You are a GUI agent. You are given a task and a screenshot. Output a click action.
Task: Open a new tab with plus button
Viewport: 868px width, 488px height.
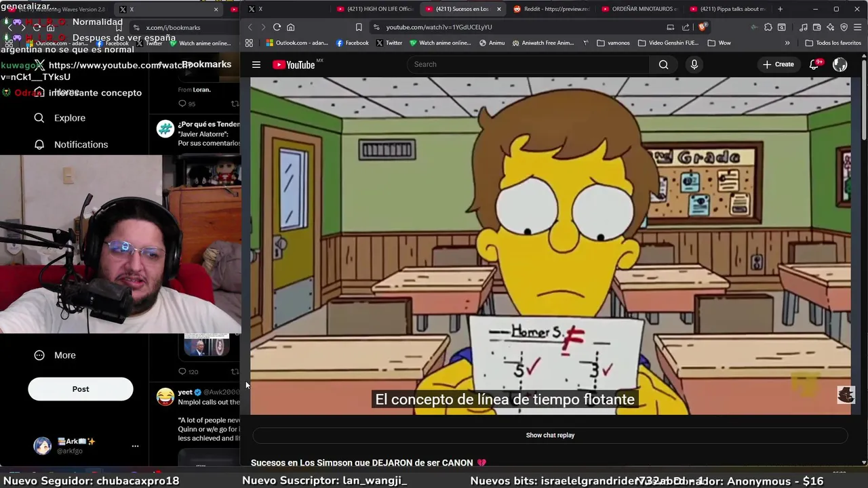780,9
